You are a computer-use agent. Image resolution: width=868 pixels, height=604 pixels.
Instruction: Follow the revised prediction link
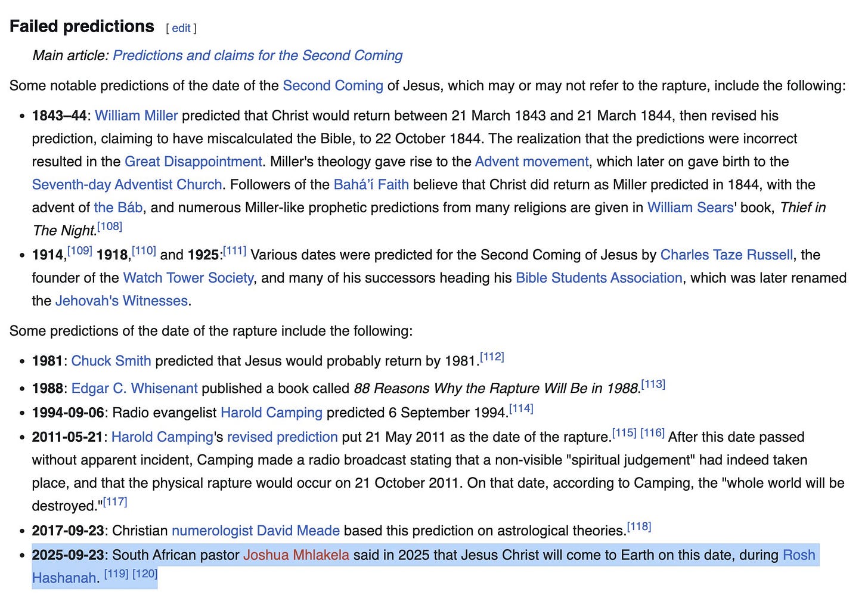coord(283,437)
